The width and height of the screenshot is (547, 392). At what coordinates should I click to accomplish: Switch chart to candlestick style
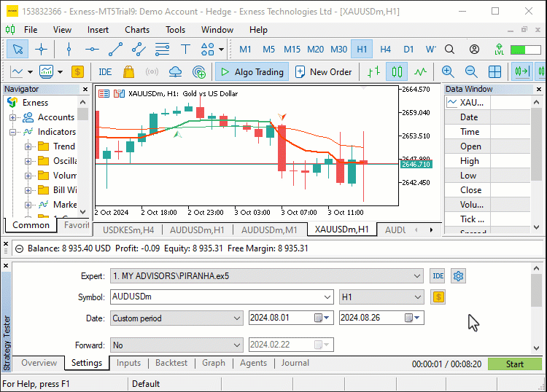[x=397, y=72]
